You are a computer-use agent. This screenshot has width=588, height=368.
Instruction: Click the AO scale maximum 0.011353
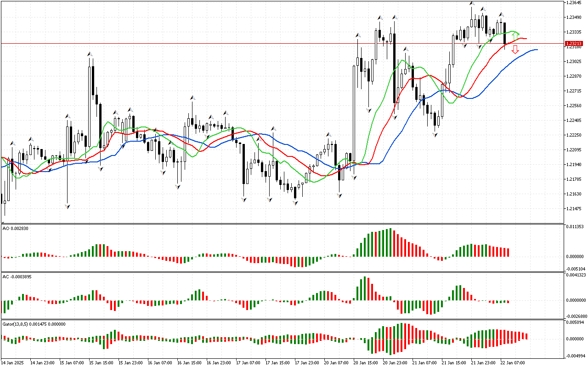click(576, 227)
